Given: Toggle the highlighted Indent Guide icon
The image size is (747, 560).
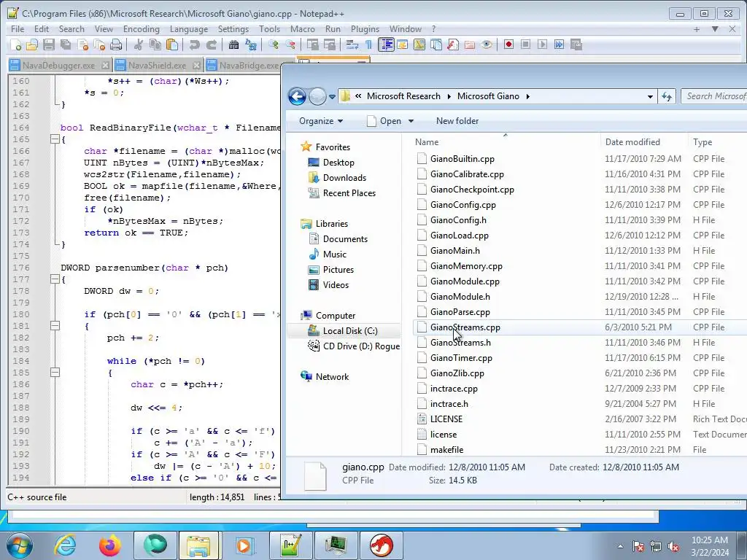Looking at the screenshot, I should pos(386,44).
